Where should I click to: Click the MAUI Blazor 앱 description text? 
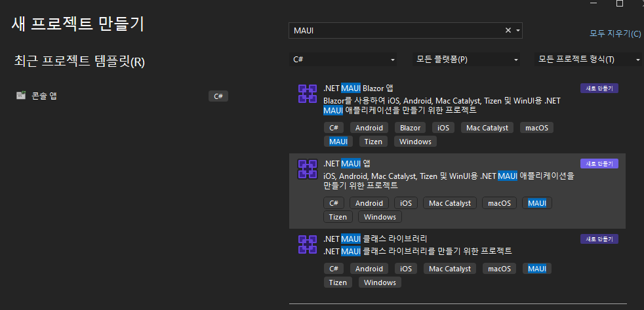(442, 106)
